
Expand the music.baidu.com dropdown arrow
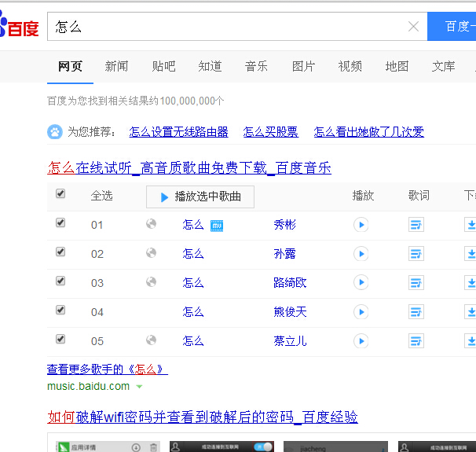click(x=139, y=387)
